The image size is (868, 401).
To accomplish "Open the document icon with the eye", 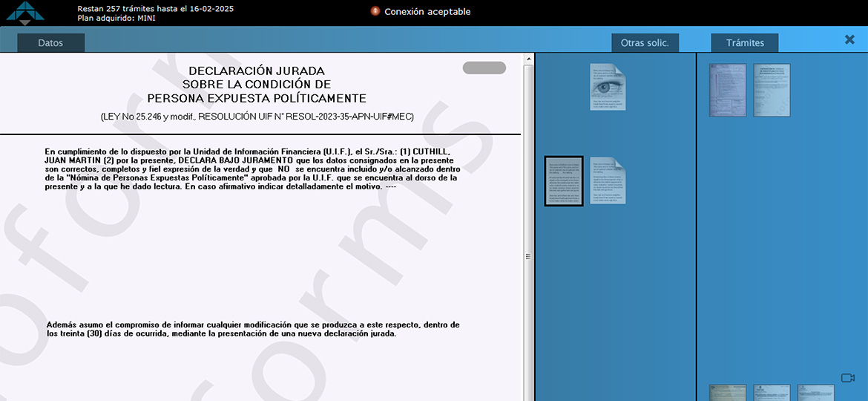I will [608, 87].
